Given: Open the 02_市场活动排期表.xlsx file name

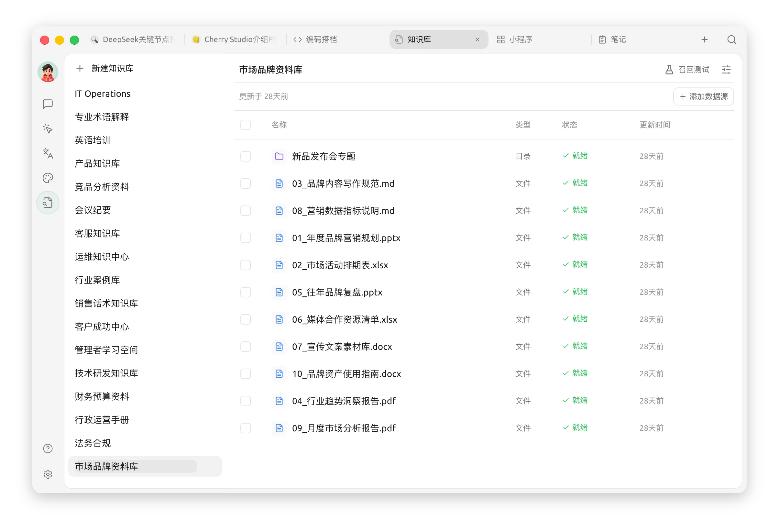Looking at the screenshot, I should [x=340, y=265].
